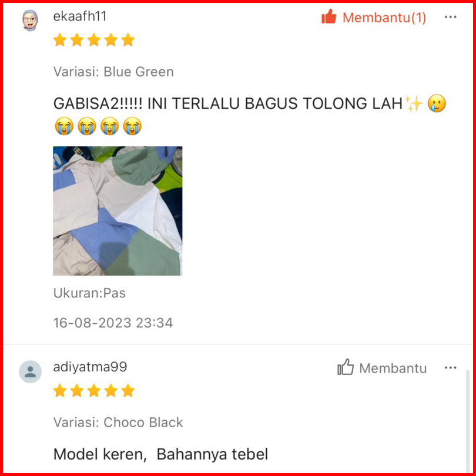Open the three-dot menu for adiyatma99's review
The height and width of the screenshot is (476, 476).
[x=450, y=368]
